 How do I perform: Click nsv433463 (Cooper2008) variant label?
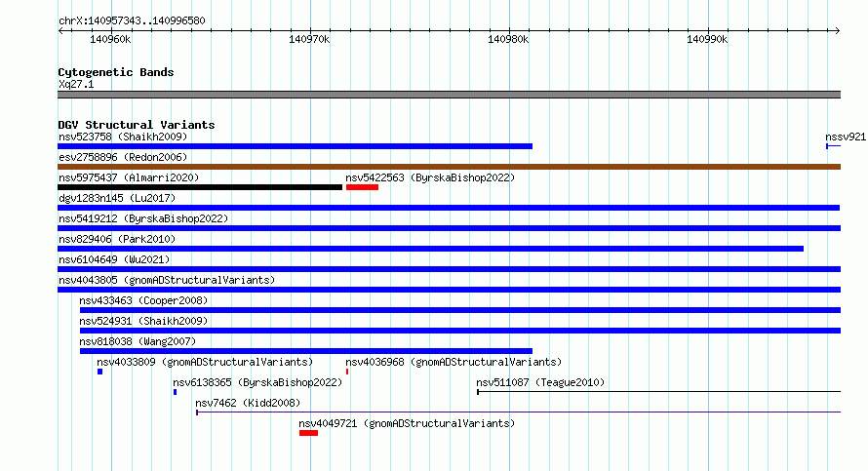(143, 300)
